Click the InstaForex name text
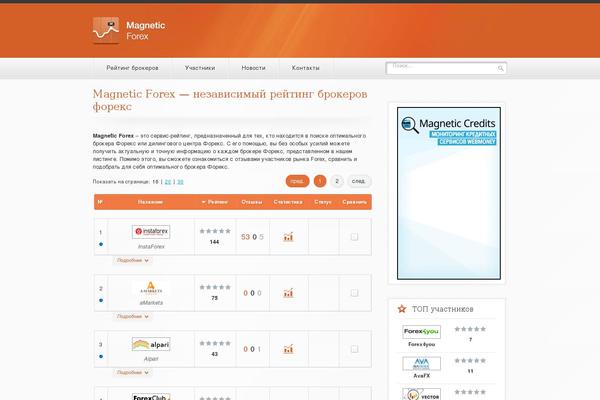This screenshot has width=600, height=400. pos(151,247)
